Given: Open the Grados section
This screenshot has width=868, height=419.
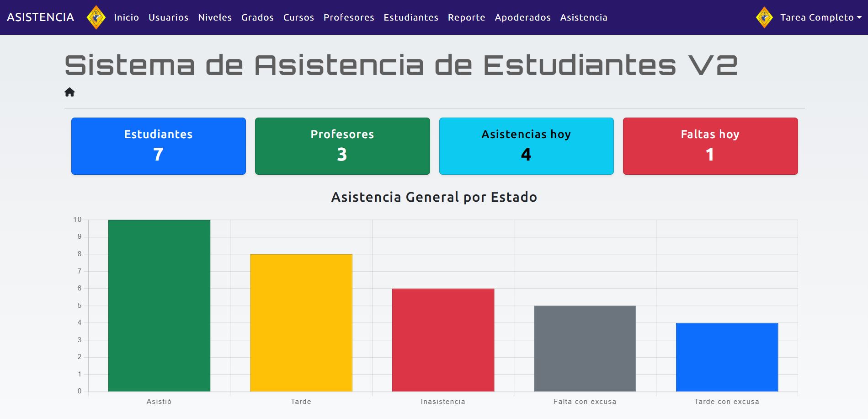Looking at the screenshot, I should tap(257, 17).
